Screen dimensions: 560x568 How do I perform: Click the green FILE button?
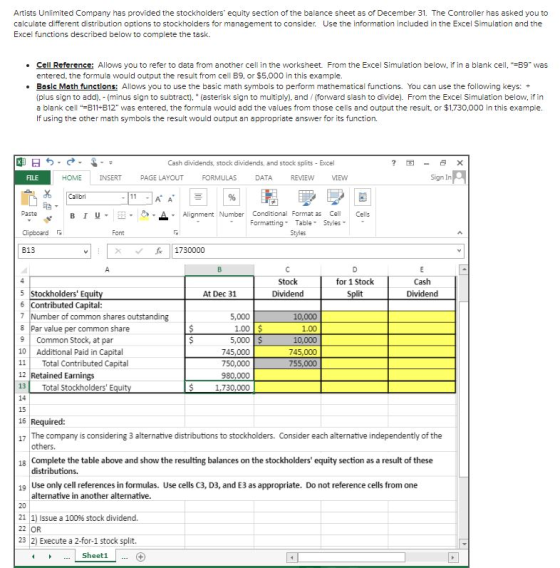click(x=32, y=178)
